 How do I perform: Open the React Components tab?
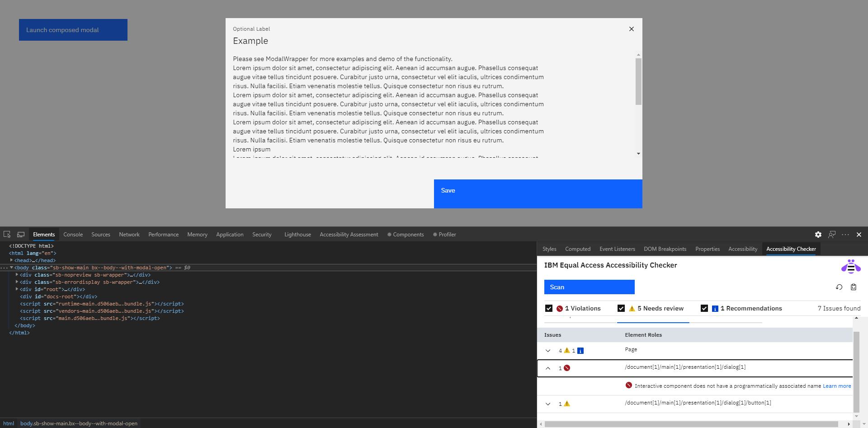pyautogui.click(x=406, y=235)
